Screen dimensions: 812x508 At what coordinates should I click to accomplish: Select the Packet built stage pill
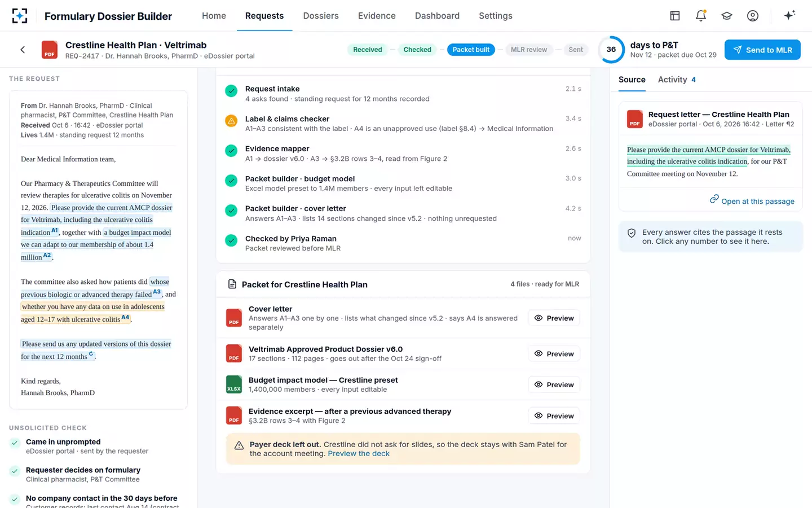click(471, 50)
